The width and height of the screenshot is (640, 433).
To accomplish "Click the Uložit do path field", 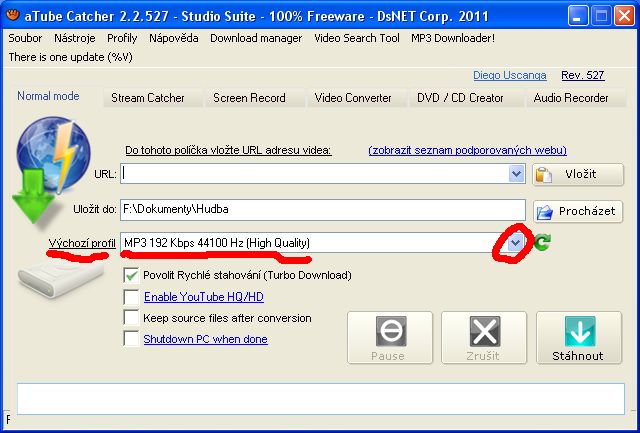I will coord(322,210).
